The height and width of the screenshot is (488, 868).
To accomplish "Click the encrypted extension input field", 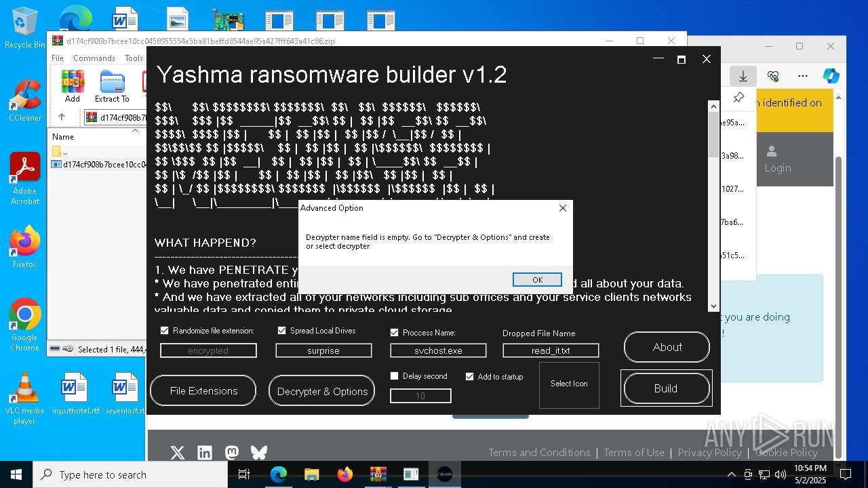I will [208, 350].
